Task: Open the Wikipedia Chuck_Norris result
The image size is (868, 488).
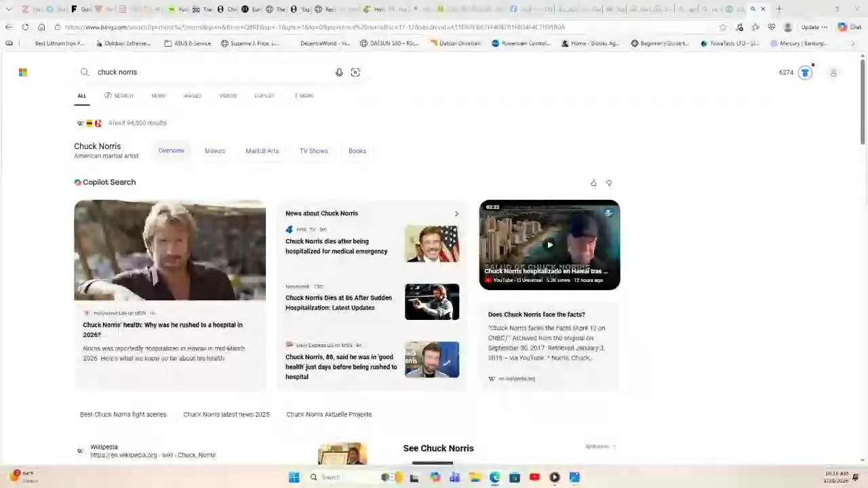Action: (x=153, y=455)
